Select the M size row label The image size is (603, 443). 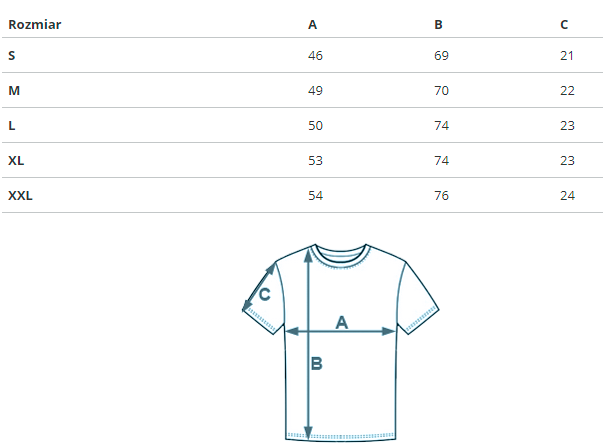point(13,90)
